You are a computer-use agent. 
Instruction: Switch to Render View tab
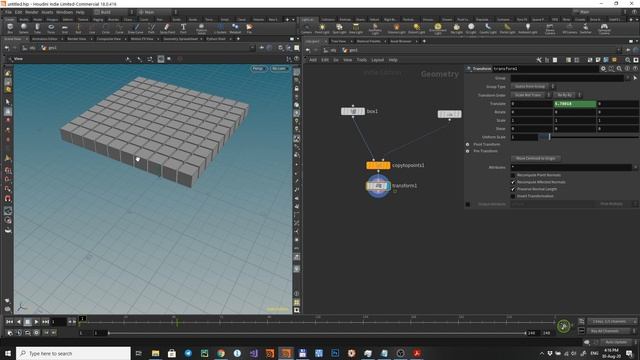click(x=77, y=39)
